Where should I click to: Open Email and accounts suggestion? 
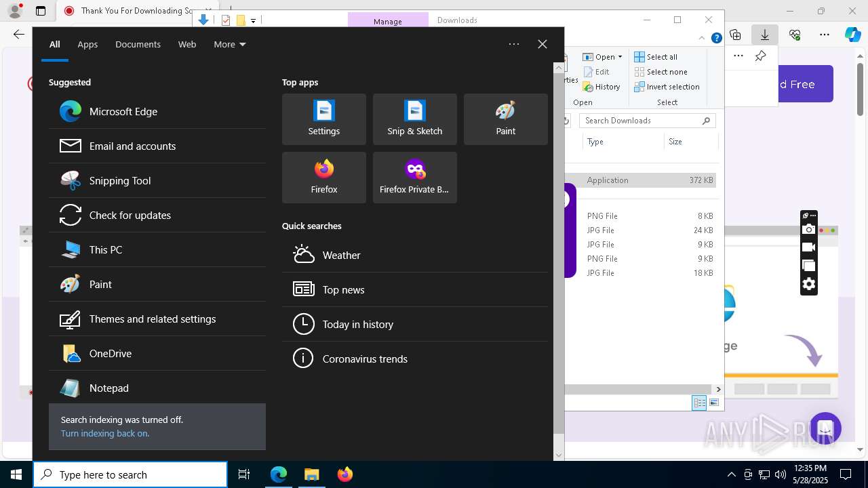click(157, 146)
